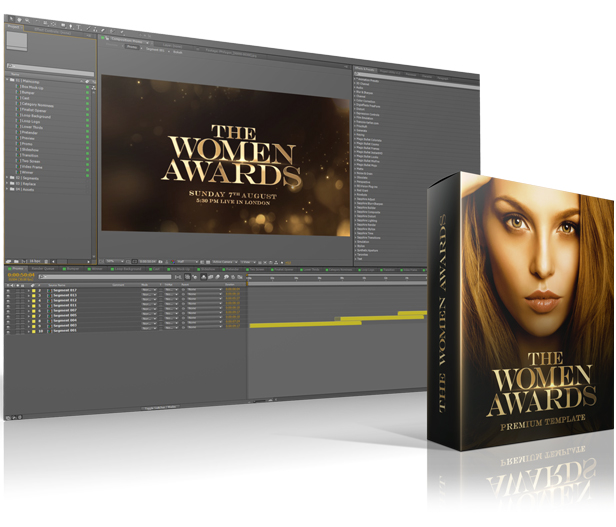
Task: Hide the Segment 013 layer eye
Action: click(x=8, y=295)
